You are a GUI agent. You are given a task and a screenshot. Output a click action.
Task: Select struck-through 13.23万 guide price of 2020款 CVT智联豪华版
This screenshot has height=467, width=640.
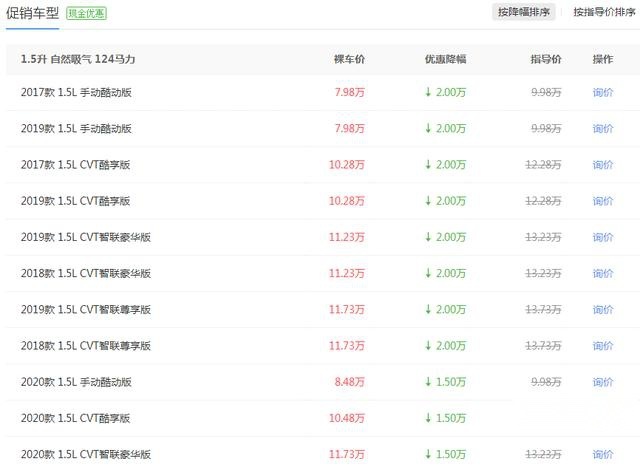[x=543, y=454]
